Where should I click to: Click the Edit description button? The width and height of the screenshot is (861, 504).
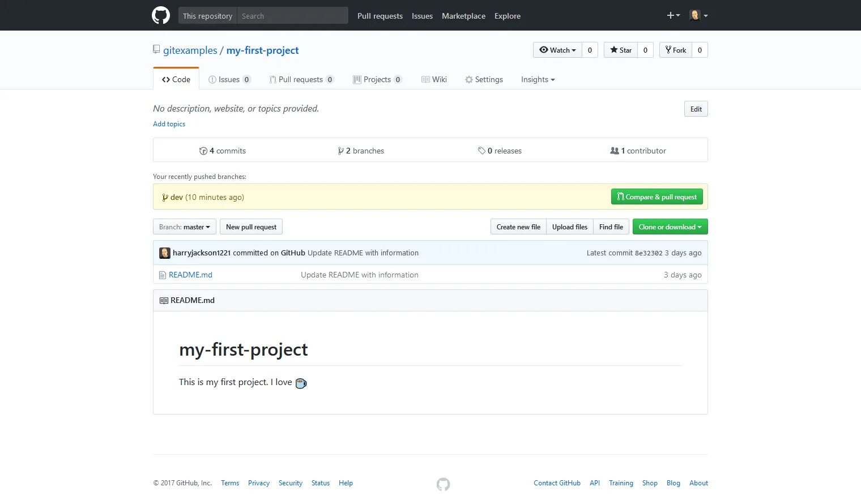[696, 109]
